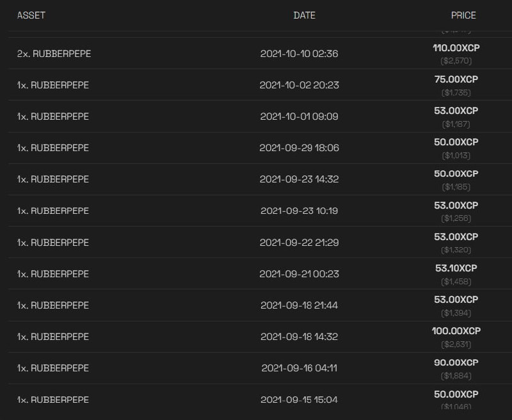Viewport: 512px width, 420px height.
Task: Click the $1,320 dollar value
Action: (456, 250)
